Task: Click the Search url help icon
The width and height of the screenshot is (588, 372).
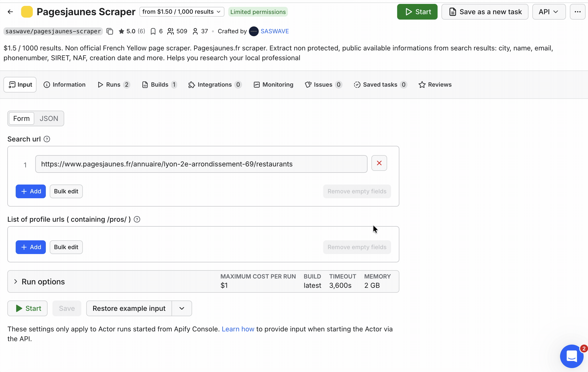Action: click(x=47, y=139)
